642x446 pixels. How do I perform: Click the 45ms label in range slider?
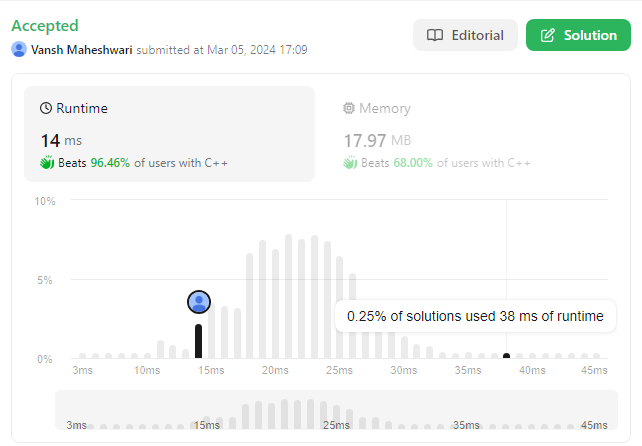594,425
